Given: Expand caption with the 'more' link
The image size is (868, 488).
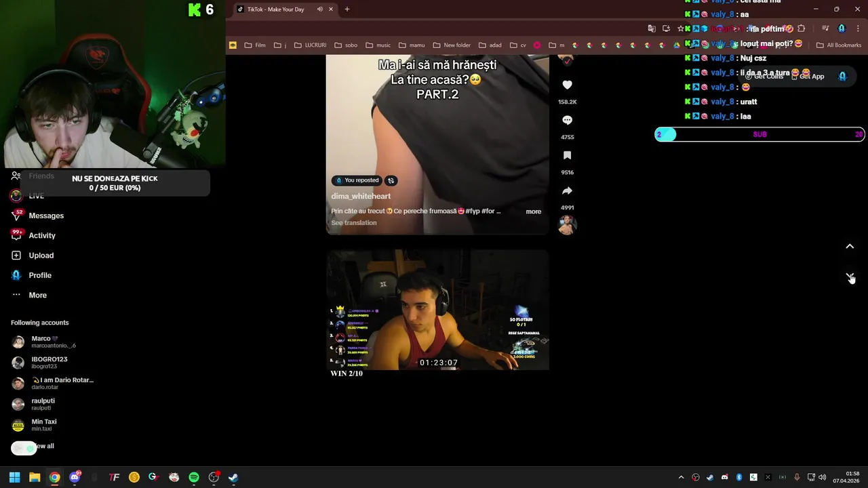Looking at the screenshot, I should point(534,211).
